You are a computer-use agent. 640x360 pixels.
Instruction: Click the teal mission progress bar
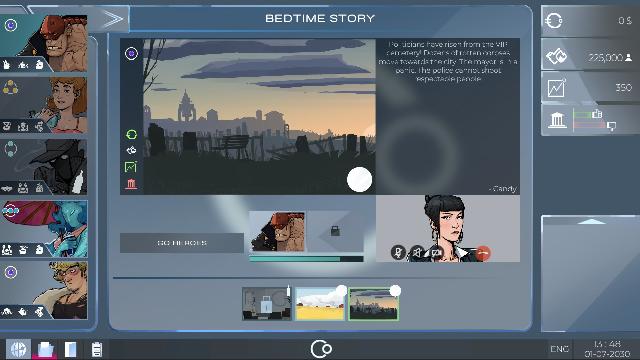pos(306,259)
